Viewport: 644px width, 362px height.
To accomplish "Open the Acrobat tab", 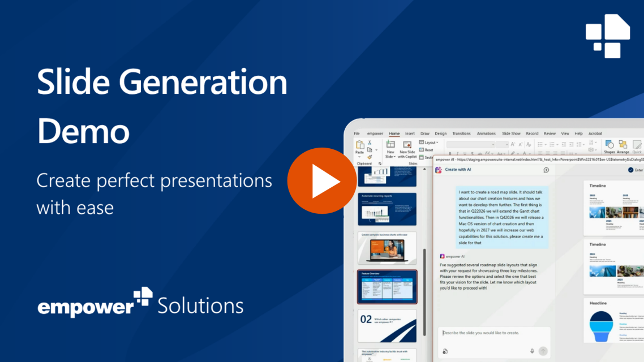I will pos(595,133).
